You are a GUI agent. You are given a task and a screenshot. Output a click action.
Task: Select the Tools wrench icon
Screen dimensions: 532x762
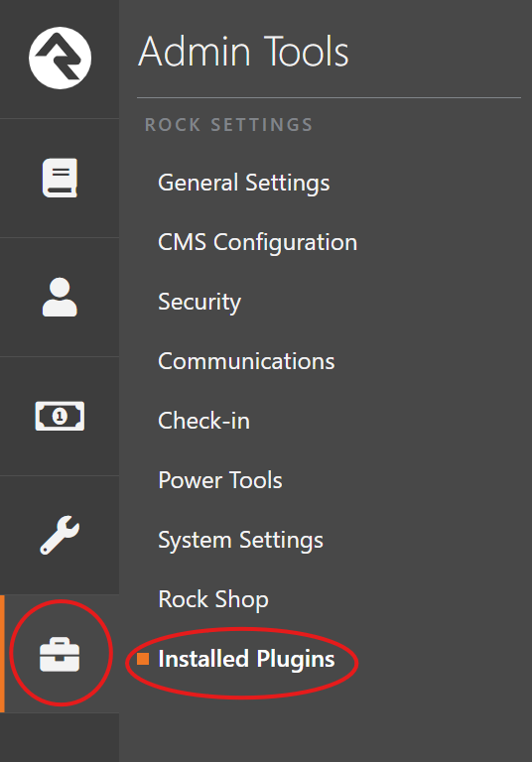(x=60, y=535)
